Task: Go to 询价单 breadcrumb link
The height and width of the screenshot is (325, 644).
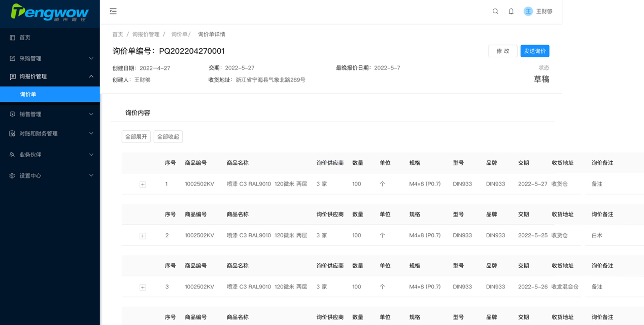Action: coord(179,34)
